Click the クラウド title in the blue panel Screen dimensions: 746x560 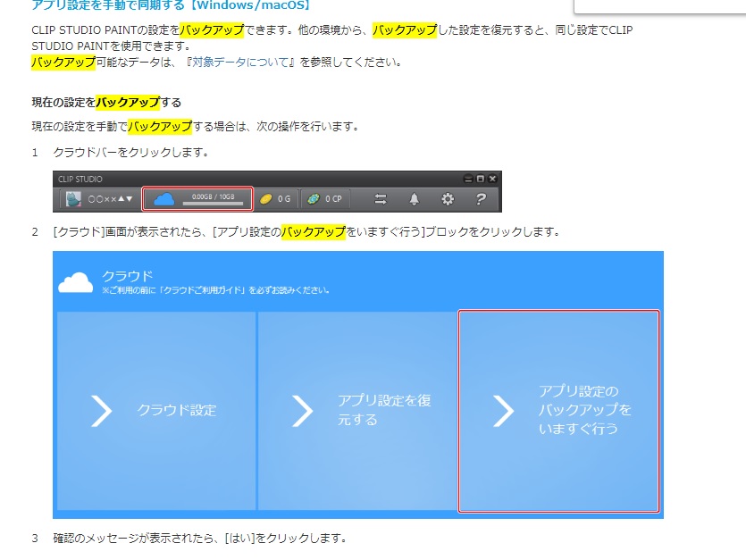(x=128, y=276)
